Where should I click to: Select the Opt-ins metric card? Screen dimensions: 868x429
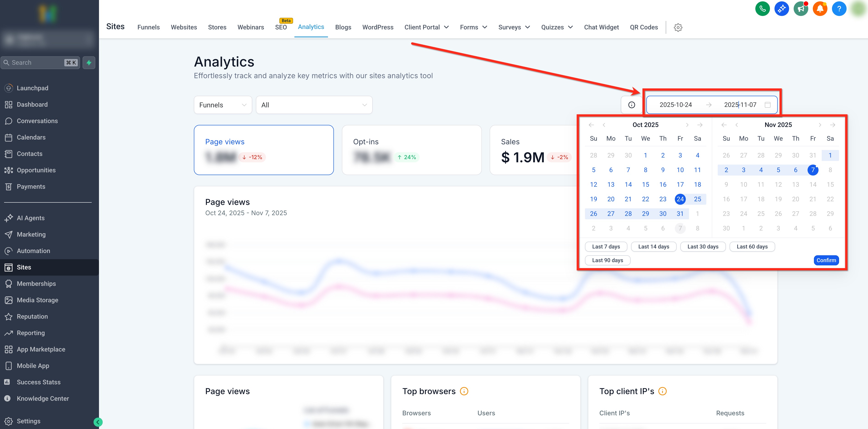coord(411,150)
